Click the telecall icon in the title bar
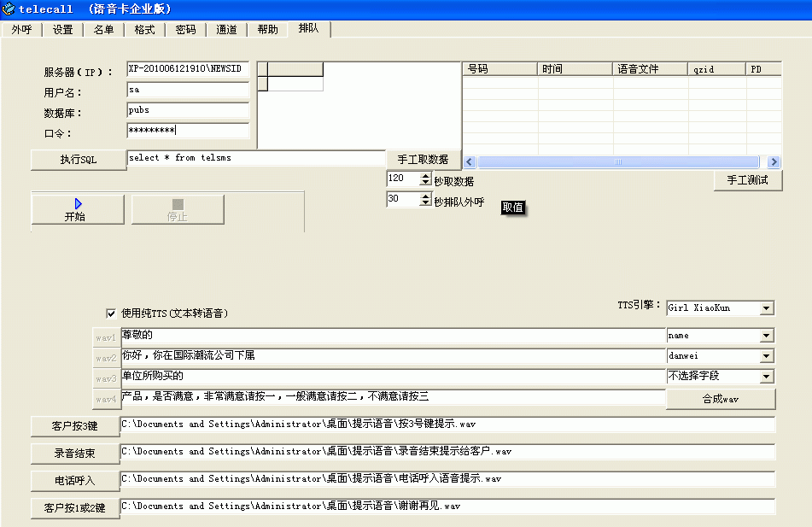812x527 pixels. pos(9,9)
